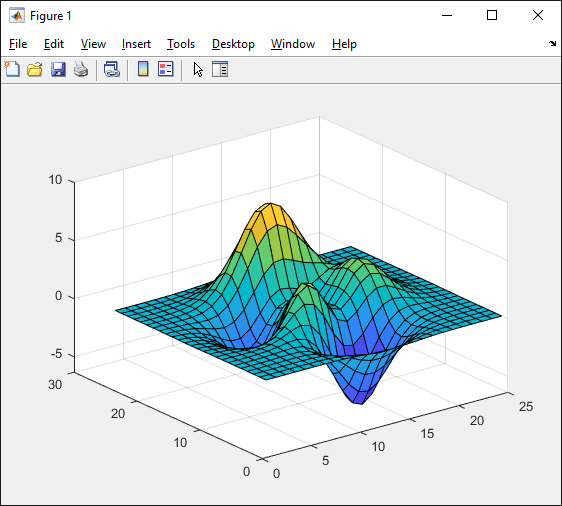Click the Open File folder icon
Image resolution: width=562 pixels, height=506 pixels.
(x=35, y=69)
